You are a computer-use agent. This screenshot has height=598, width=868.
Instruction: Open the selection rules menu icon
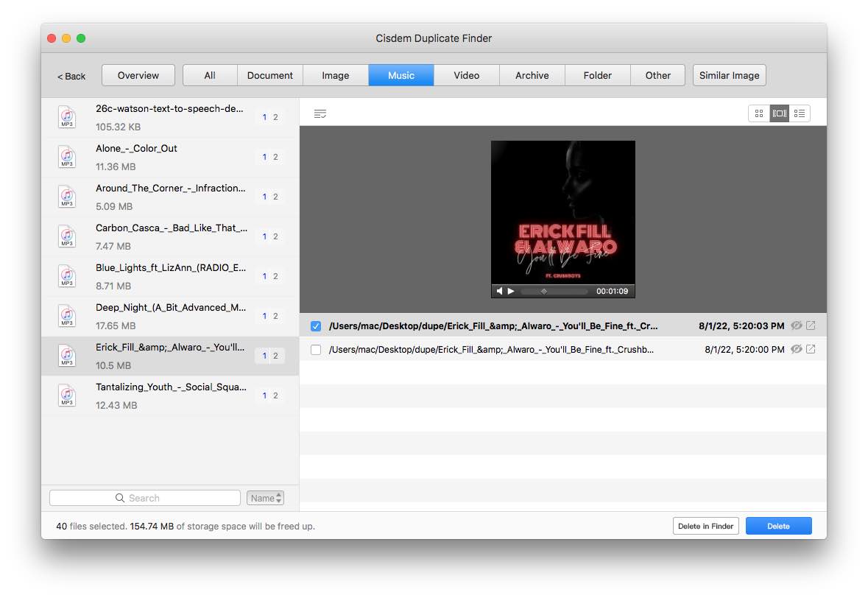coord(320,114)
